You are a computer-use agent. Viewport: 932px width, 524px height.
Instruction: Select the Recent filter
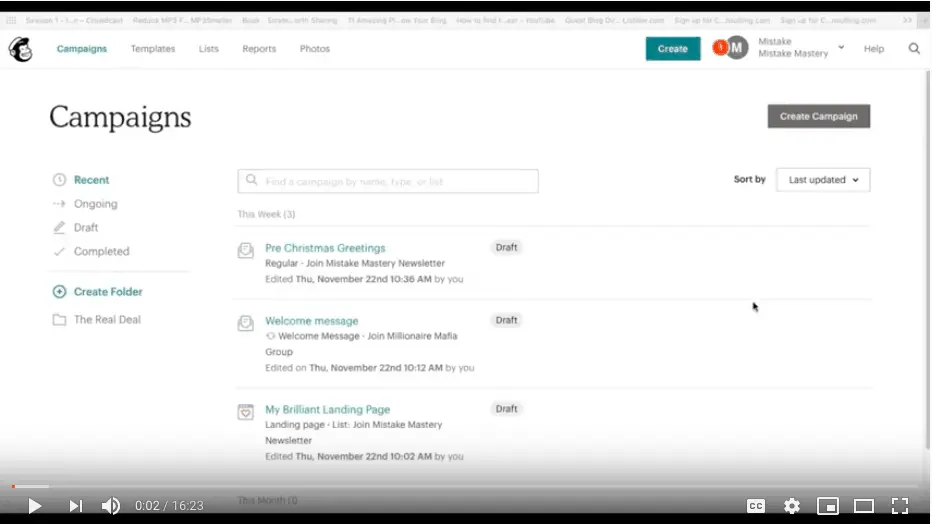coord(92,180)
